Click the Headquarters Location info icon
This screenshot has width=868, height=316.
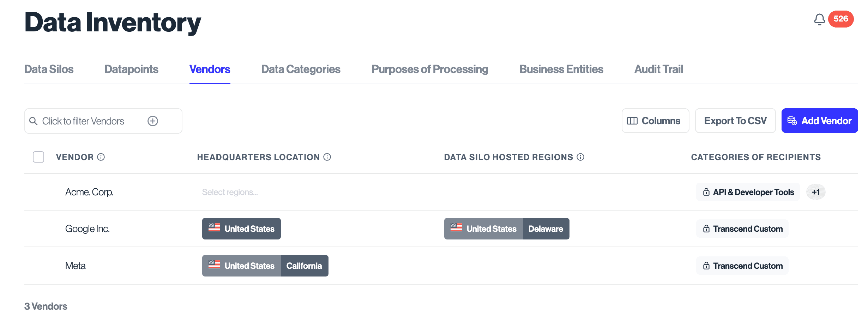pyautogui.click(x=327, y=157)
